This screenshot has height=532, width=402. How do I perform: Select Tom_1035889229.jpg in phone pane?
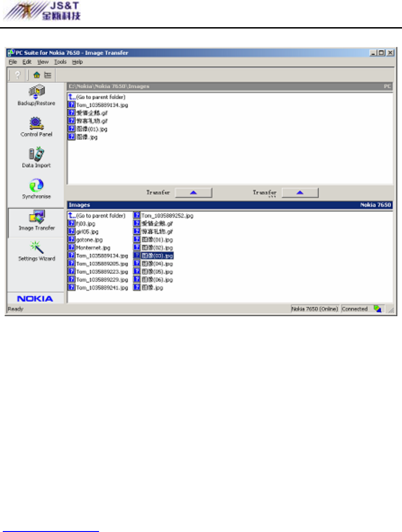coord(98,280)
